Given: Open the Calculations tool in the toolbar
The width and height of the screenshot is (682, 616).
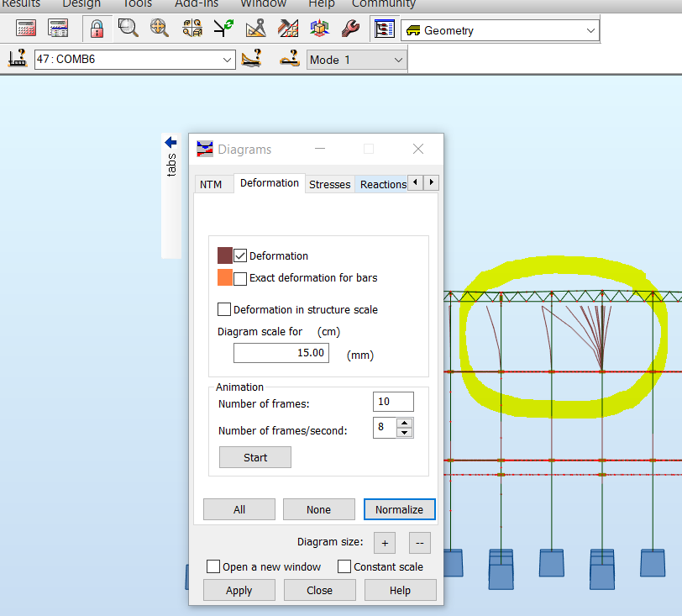Looking at the screenshot, I should point(25,28).
